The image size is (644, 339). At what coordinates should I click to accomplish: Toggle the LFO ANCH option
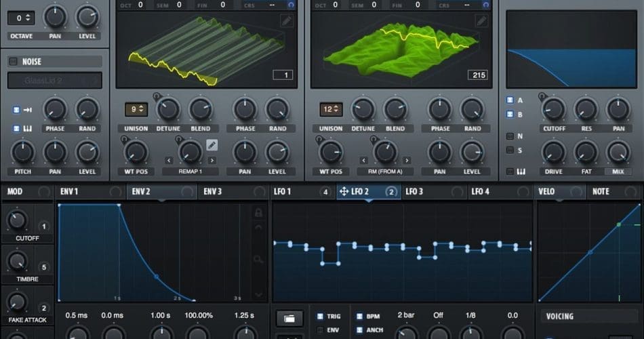(359, 330)
